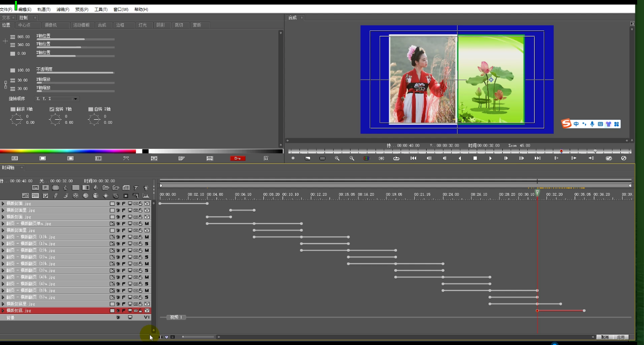
Task: Expand the 翻页 - 横版翻页 (2)a.jpg track
Action: (x=3, y=257)
